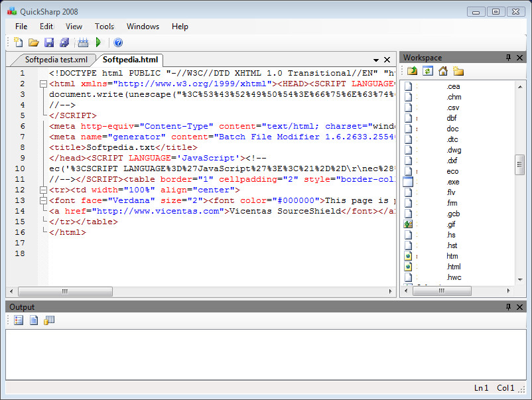Collapse the html fold on line 2

click(43, 84)
